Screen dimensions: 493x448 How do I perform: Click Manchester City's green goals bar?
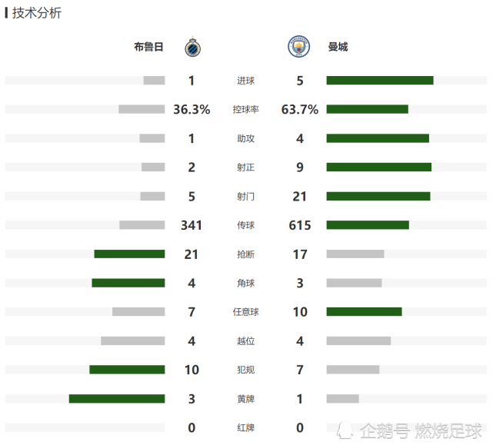380,81
